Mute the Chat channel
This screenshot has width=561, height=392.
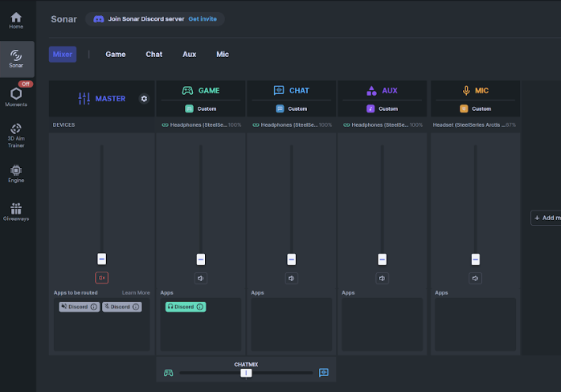291,278
